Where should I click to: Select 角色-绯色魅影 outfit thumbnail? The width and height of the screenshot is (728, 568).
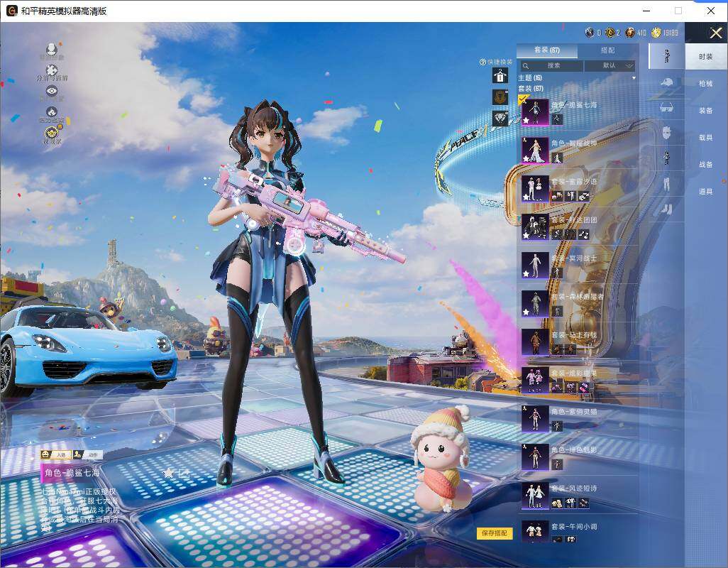[535, 457]
